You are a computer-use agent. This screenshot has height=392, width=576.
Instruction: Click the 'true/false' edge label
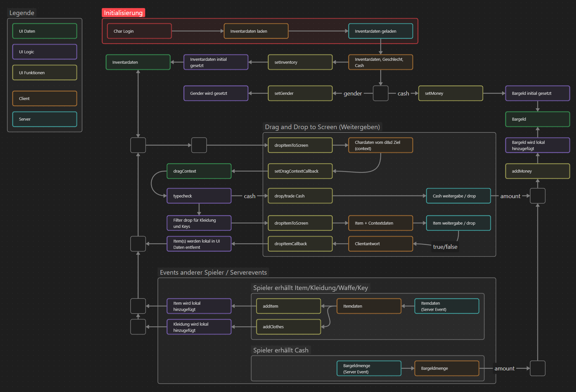(445, 247)
